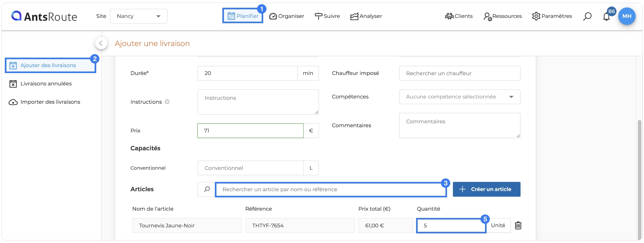Click the Suivre signpost icon
Image resolution: width=644 pixels, height=243 pixels.
coord(319,16)
